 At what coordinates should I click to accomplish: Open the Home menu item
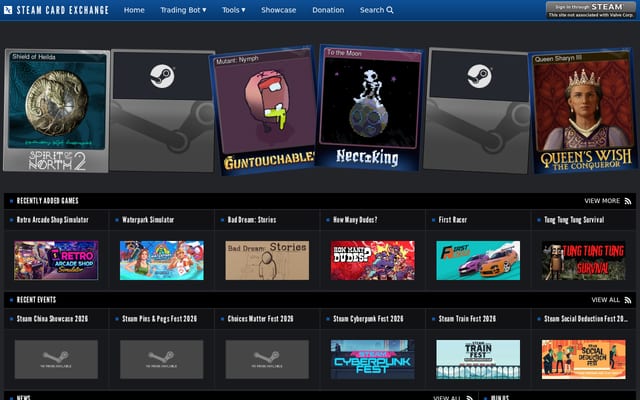click(x=134, y=10)
